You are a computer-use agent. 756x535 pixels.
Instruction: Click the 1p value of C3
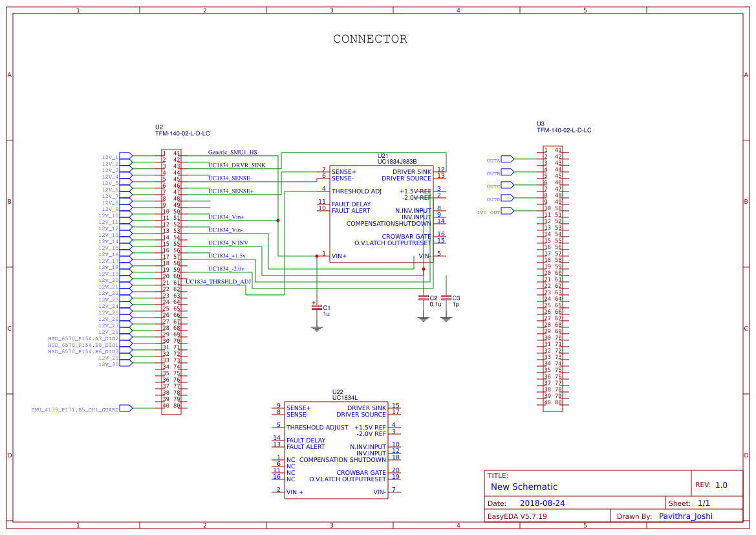coord(456,305)
